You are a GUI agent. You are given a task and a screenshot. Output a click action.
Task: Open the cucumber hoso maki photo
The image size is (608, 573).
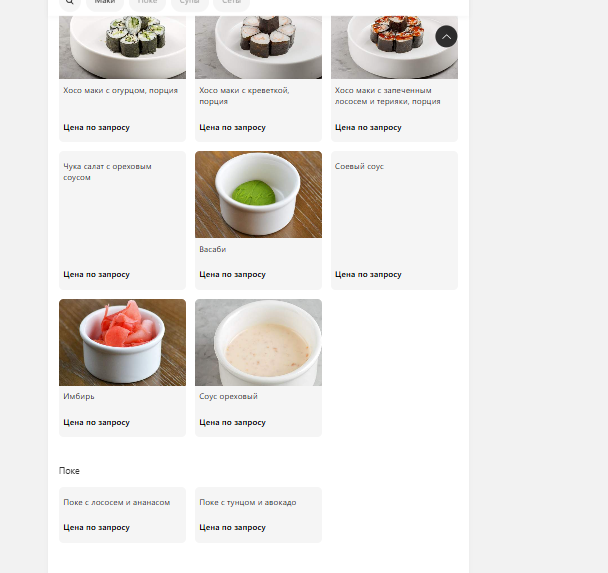click(x=122, y=47)
